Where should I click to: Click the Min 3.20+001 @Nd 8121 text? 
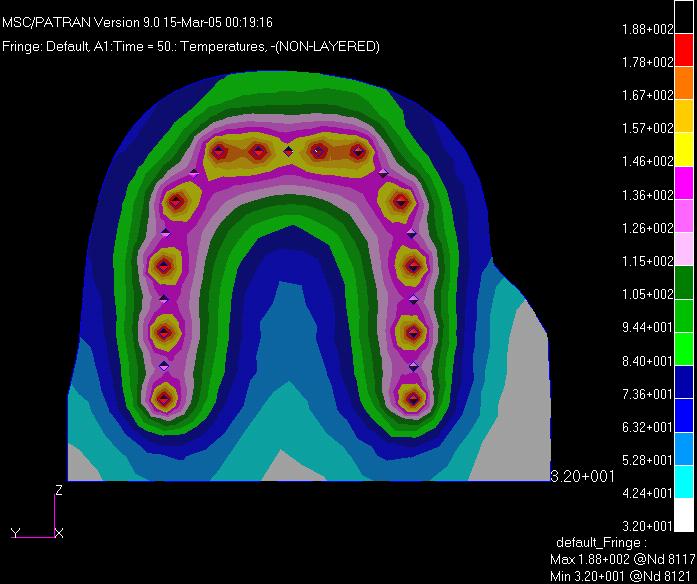[621, 575]
